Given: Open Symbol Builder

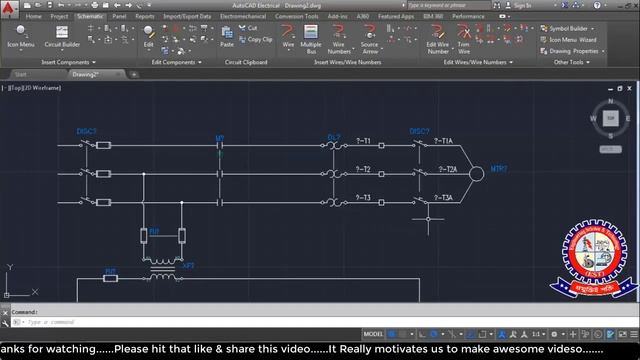Looking at the screenshot, I should tap(564, 28).
